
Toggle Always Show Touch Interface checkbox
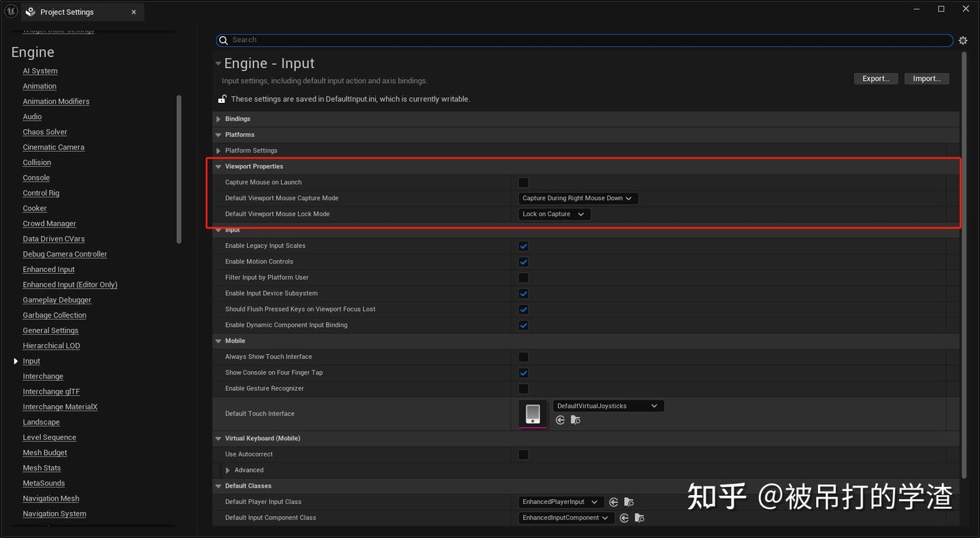click(523, 357)
